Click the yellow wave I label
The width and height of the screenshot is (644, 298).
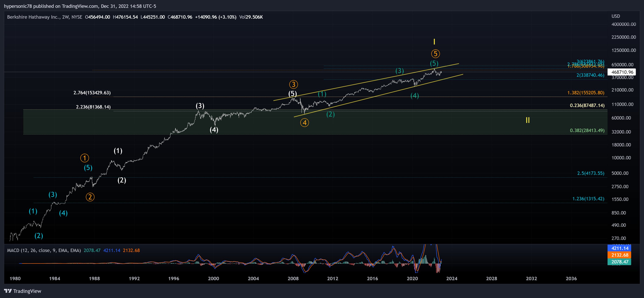434,42
